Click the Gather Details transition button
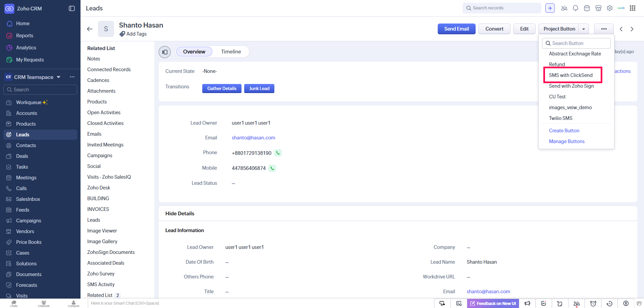The width and height of the screenshot is (644, 308). 222,89
